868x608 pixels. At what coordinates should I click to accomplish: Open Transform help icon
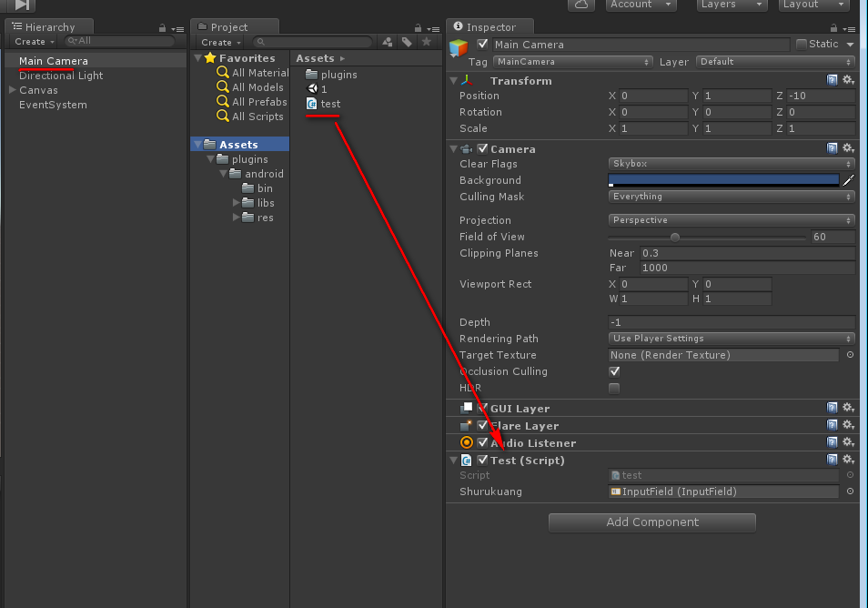[832, 80]
